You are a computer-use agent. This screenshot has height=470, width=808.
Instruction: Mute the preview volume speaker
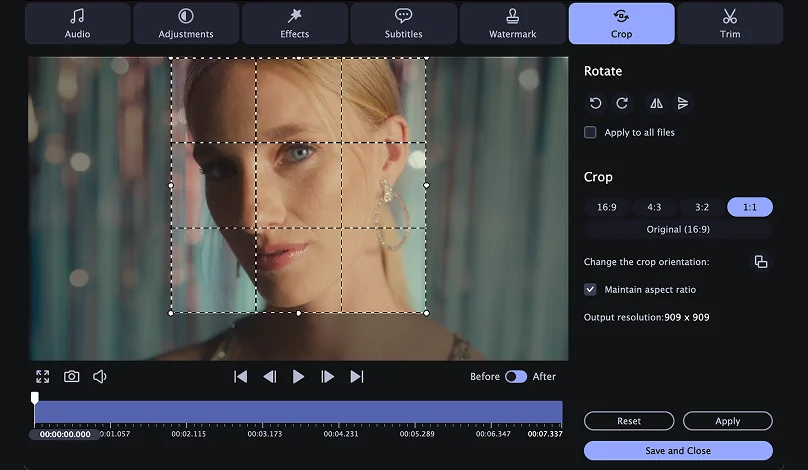(x=100, y=376)
